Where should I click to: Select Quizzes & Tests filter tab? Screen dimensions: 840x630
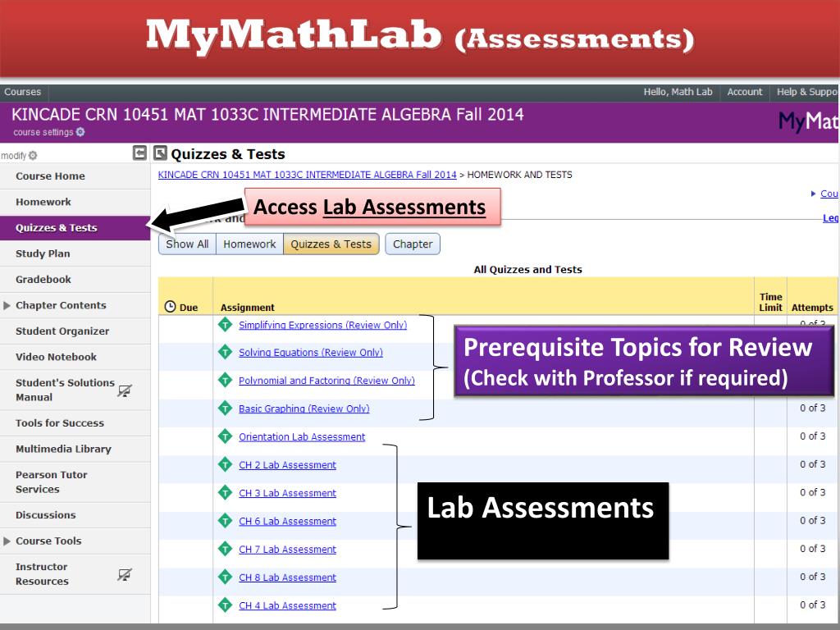[331, 244]
